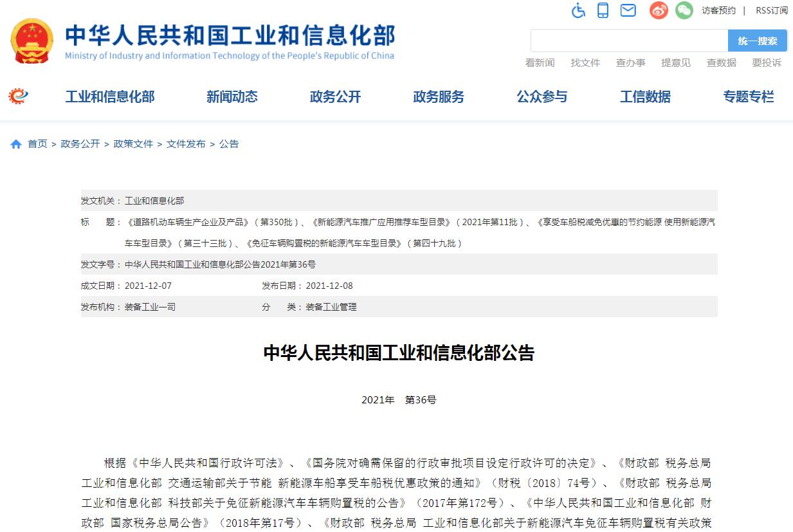Go to 公告 in breadcrumb
The width and height of the screenshot is (793, 532).
point(229,144)
